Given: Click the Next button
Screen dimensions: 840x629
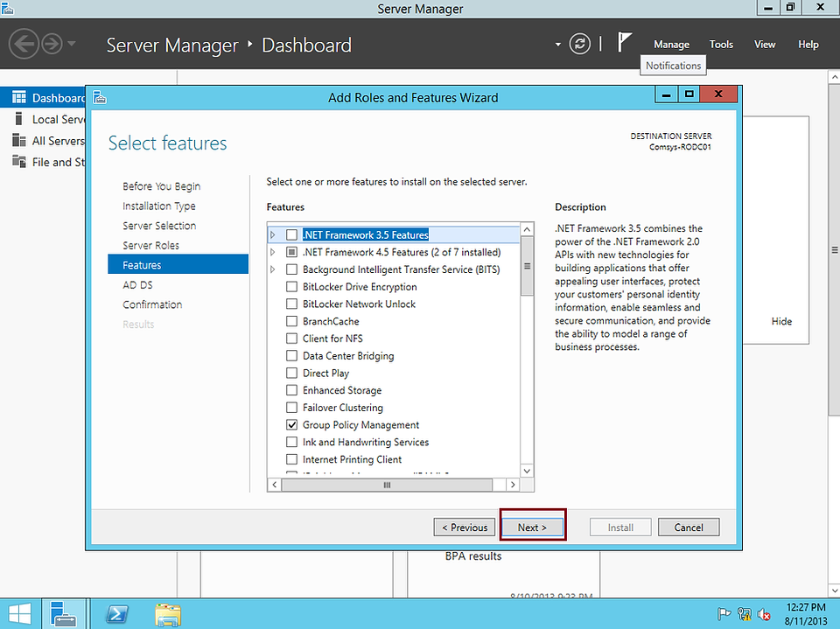Looking at the screenshot, I should (532, 528).
